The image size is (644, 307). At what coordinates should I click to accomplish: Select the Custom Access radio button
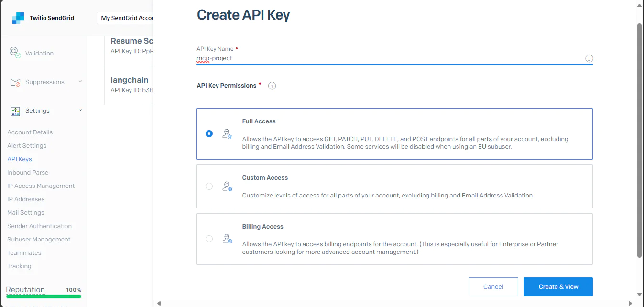tap(209, 186)
